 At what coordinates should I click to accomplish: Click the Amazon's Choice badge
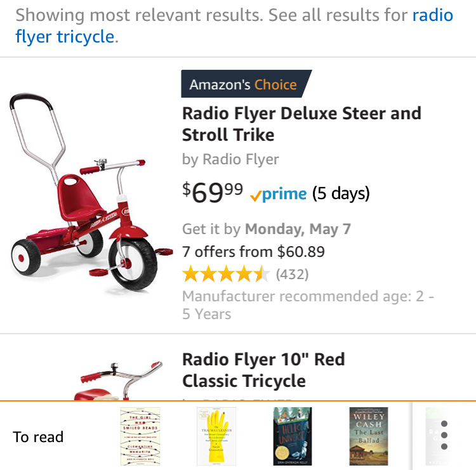pos(244,84)
